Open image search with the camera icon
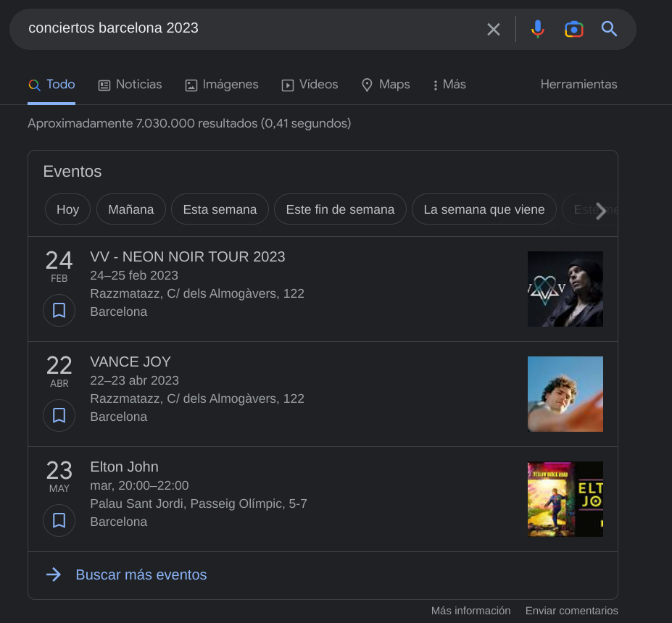This screenshot has height=623, width=672. (x=574, y=29)
